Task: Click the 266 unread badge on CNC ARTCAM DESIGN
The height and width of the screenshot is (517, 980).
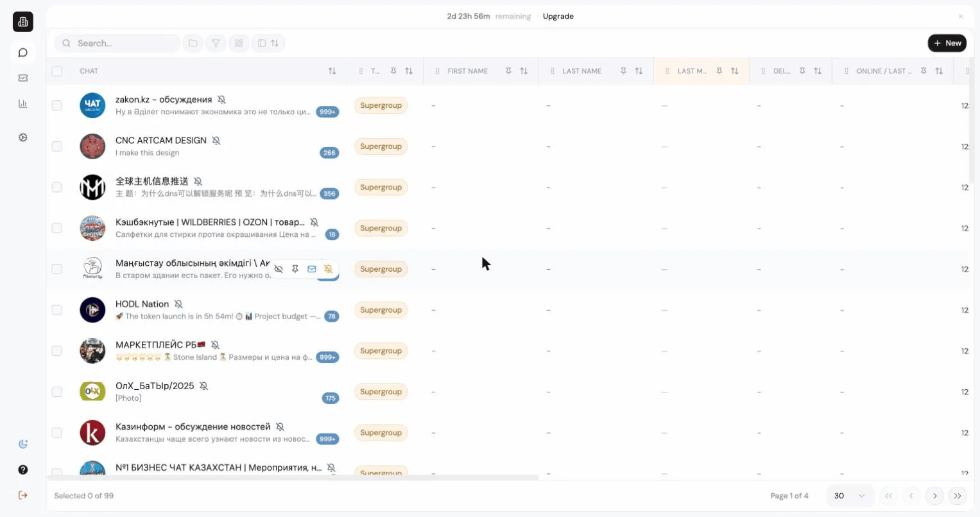Action: 329,153
